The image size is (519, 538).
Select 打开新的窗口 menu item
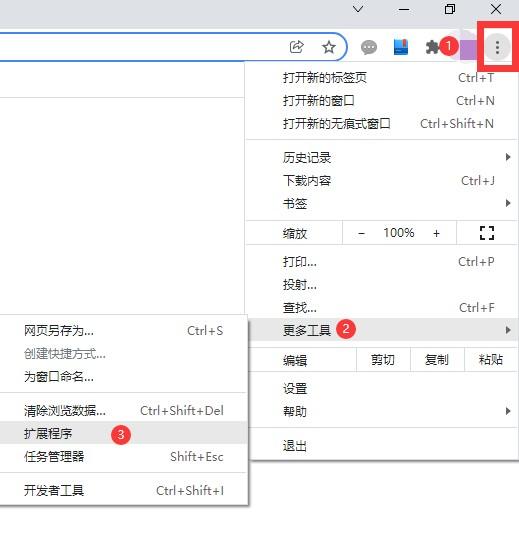point(381,101)
